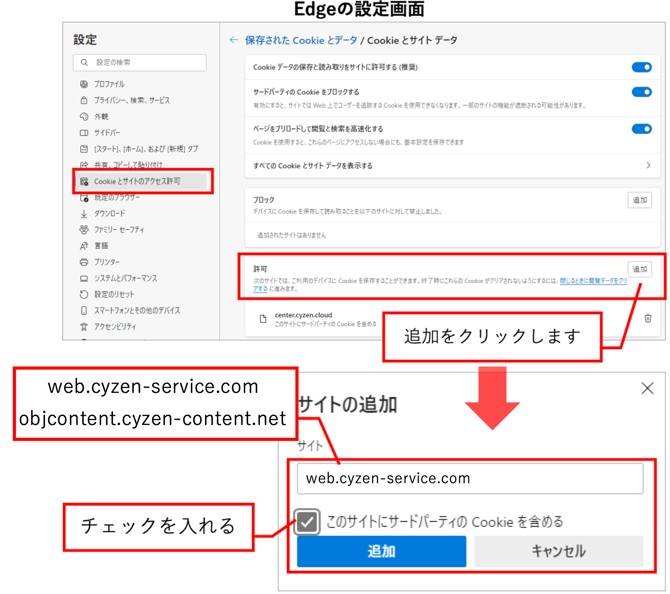The width and height of the screenshot is (670, 594).
Task: Open 外観 settings page
Action: click(101, 116)
